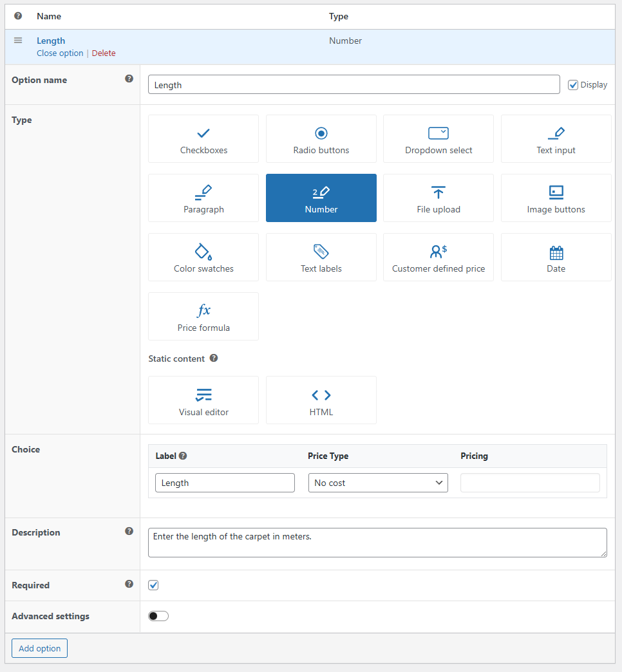The width and height of the screenshot is (622, 672).
Task: Select the Number option type
Action: pos(321,198)
